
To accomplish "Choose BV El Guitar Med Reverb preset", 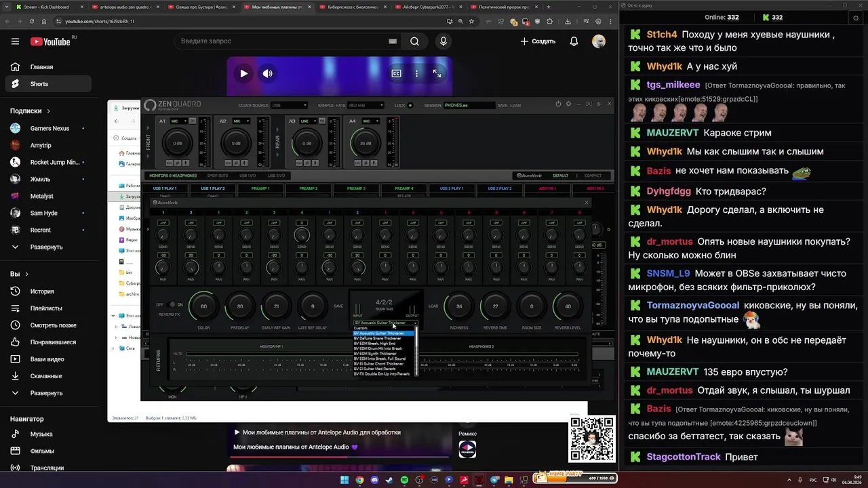I will tap(383, 369).
